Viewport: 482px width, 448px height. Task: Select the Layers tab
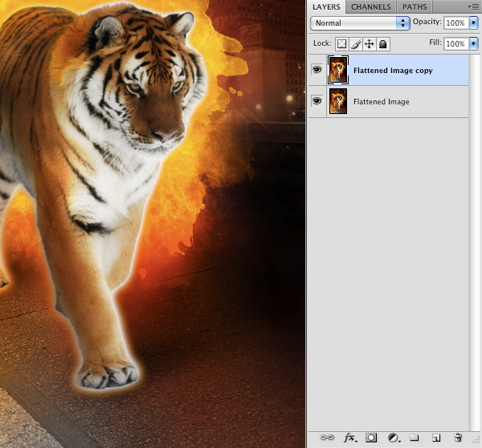(x=326, y=6)
